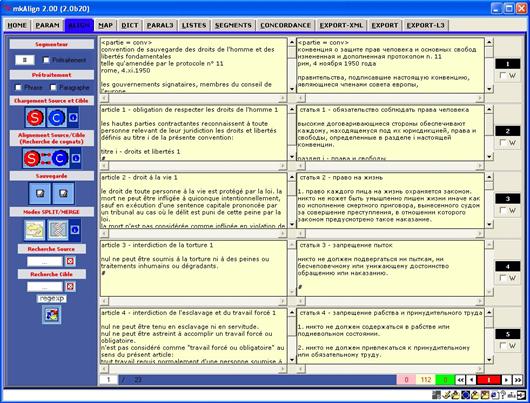530x403 pixels.
Task: Activate the yellow-arrows SPLIT mode icon
Action: coord(34,230)
